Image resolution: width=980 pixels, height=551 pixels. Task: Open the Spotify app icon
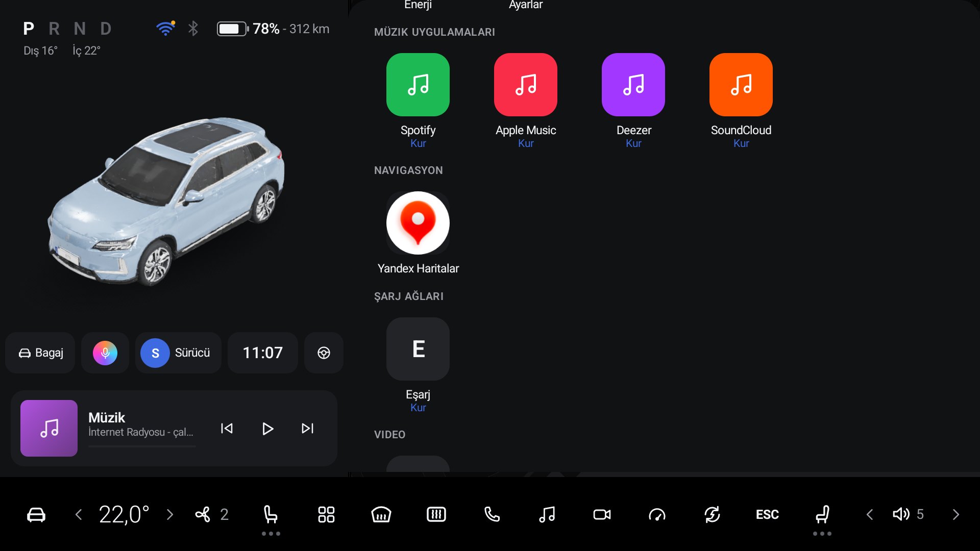pos(418,85)
